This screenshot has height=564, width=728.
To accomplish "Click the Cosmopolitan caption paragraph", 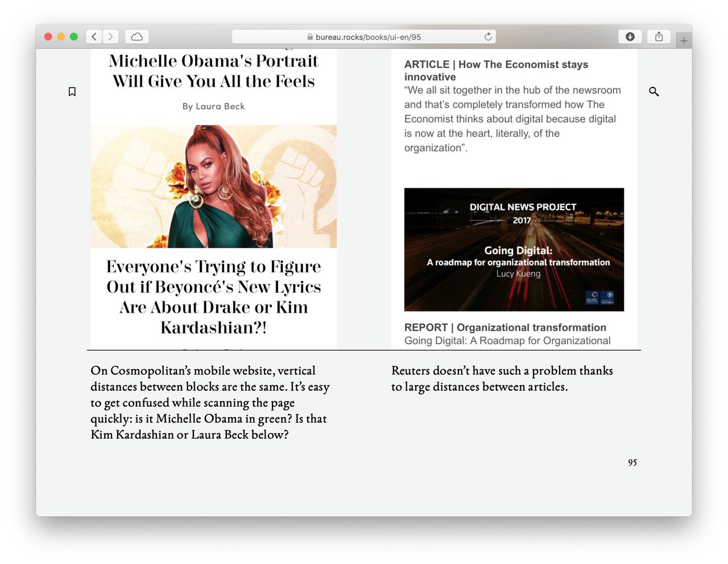I will [210, 403].
